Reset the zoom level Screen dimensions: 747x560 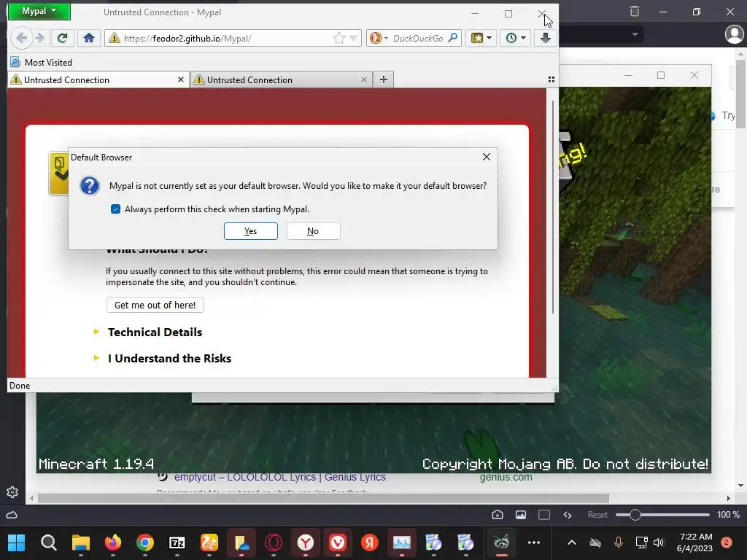(x=597, y=515)
